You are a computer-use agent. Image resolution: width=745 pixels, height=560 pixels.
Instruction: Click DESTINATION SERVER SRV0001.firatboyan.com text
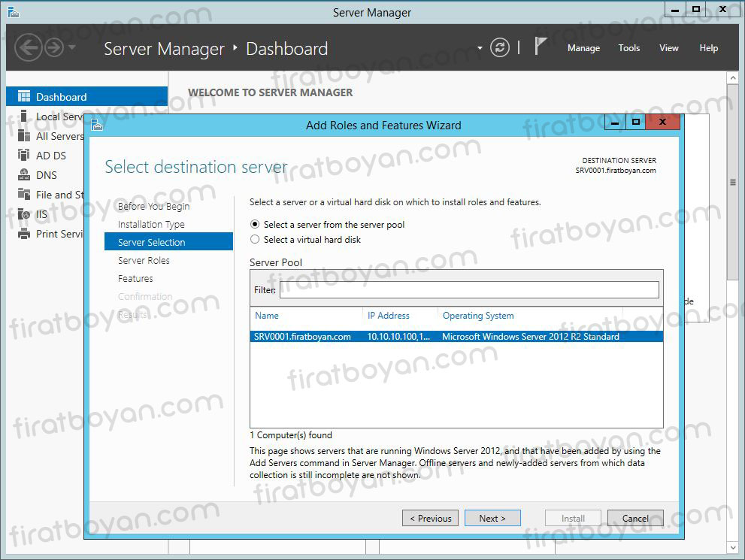(x=616, y=165)
